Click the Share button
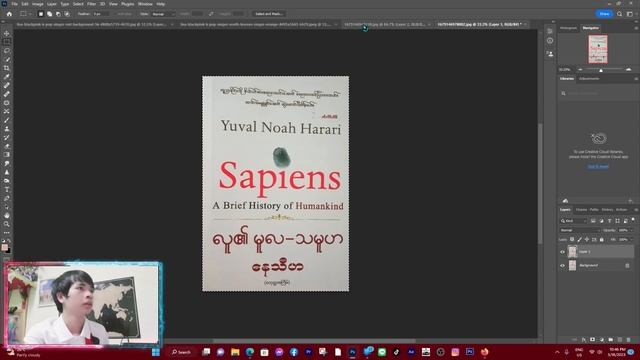Image resolution: width=640 pixels, height=360 pixels. tap(604, 14)
